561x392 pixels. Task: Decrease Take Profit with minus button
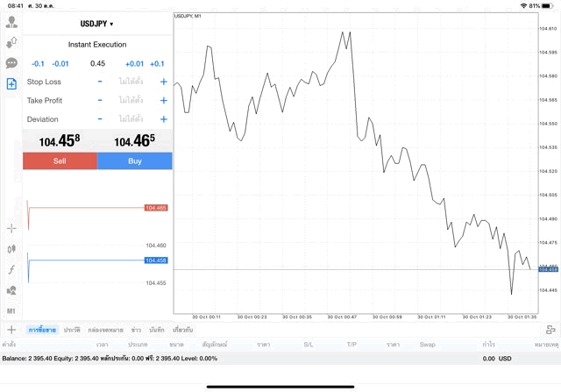[x=100, y=100]
